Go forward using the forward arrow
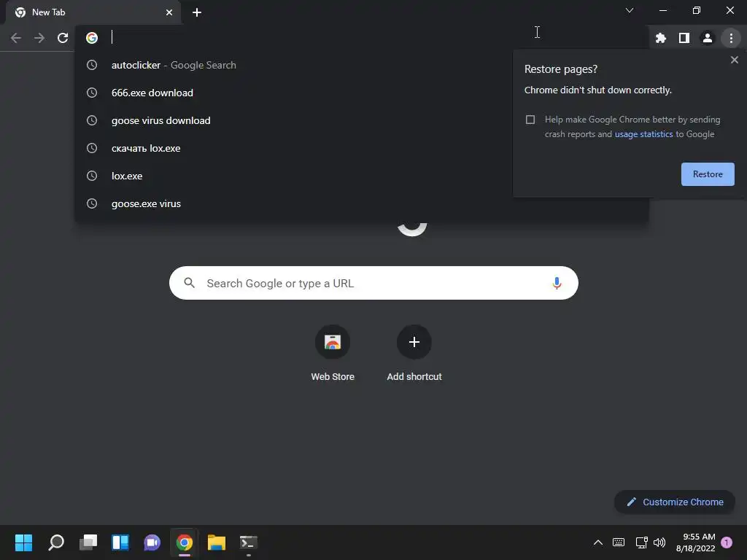Screen dimensions: 747x560 pyautogui.click(x=39, y=38)
